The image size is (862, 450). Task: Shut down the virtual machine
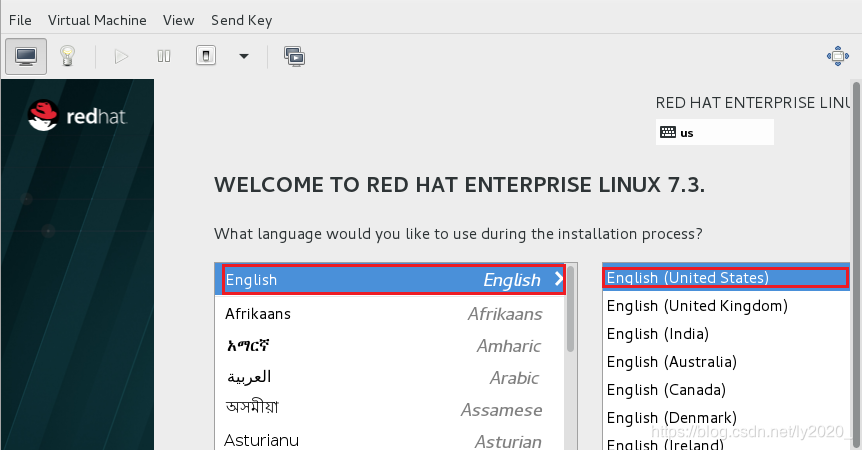tap(206, 56)
